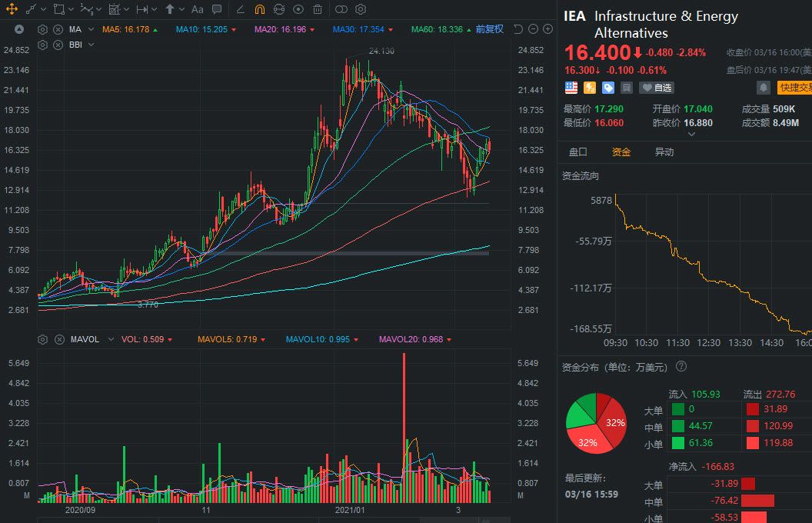Click the MA20: 16.196 label

[280, 29]
